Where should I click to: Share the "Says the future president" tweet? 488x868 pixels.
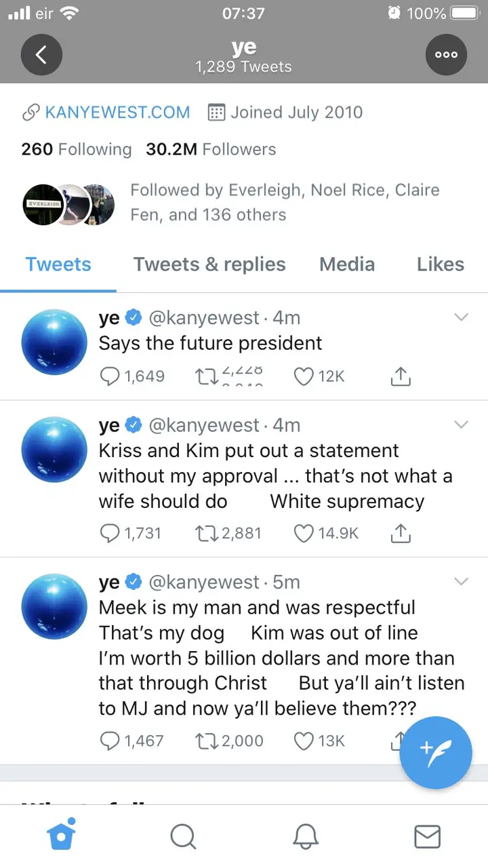tap(401, 376)
